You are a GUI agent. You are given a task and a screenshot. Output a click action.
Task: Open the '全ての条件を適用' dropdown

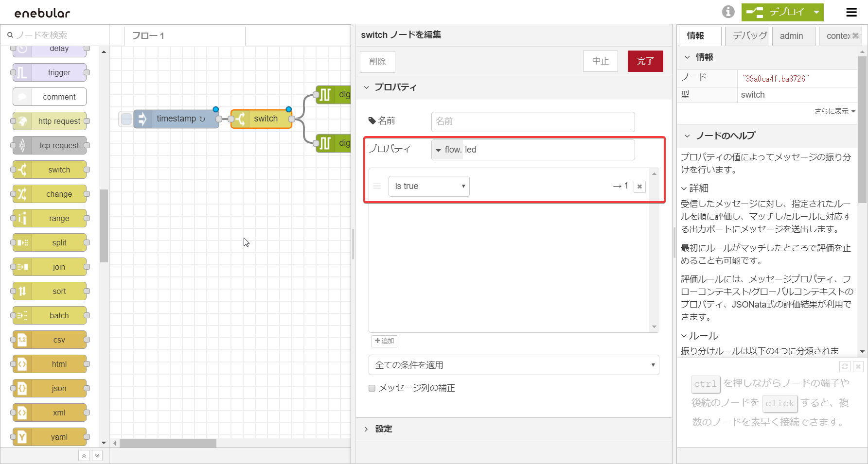[514, 365]
